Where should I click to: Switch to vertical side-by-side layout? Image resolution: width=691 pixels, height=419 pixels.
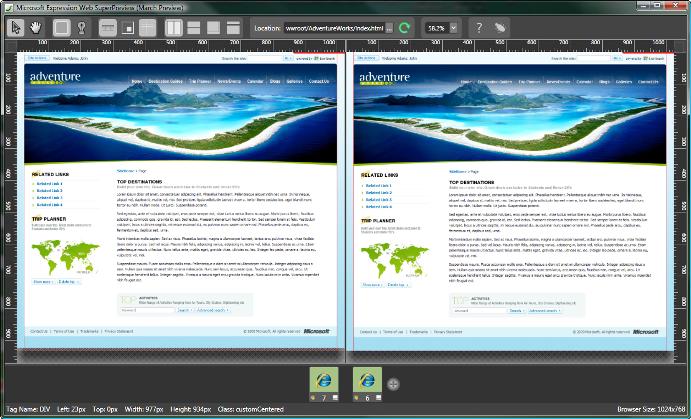tap(174, 28)
